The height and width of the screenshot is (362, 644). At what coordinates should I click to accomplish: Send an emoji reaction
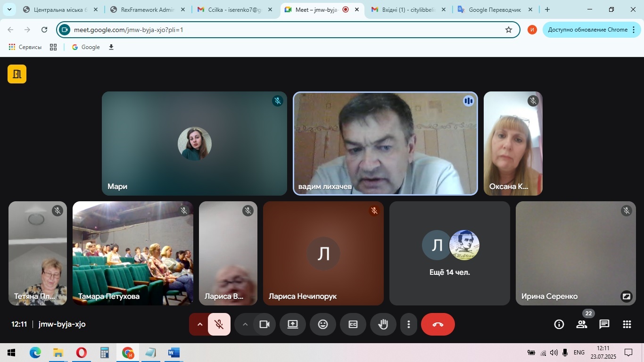(323, 324)
